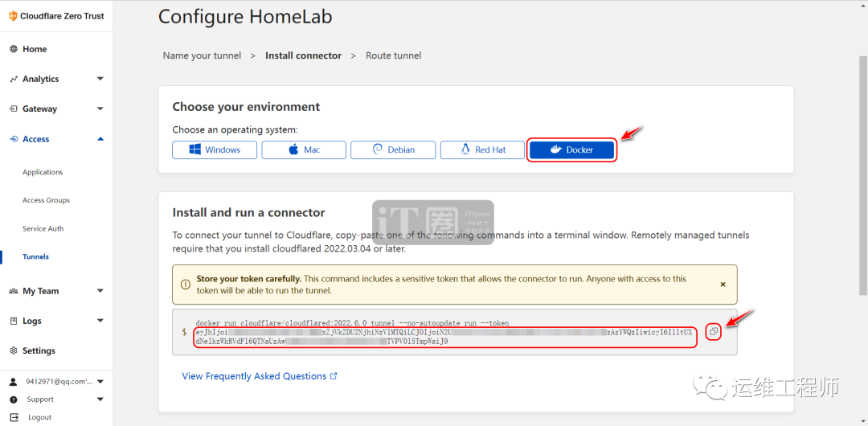Select the Mac operating system button
868x426 pixels.
304,150
